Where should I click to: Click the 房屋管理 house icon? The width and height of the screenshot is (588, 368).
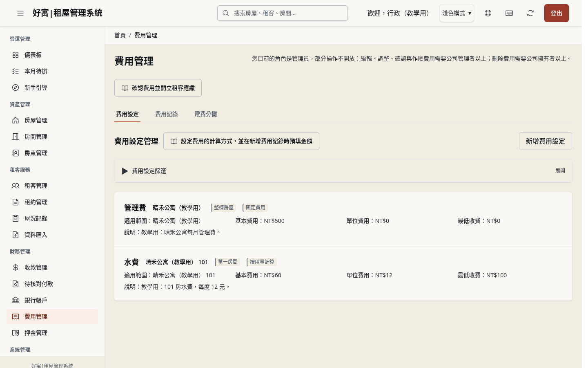[x=16, y=120]
